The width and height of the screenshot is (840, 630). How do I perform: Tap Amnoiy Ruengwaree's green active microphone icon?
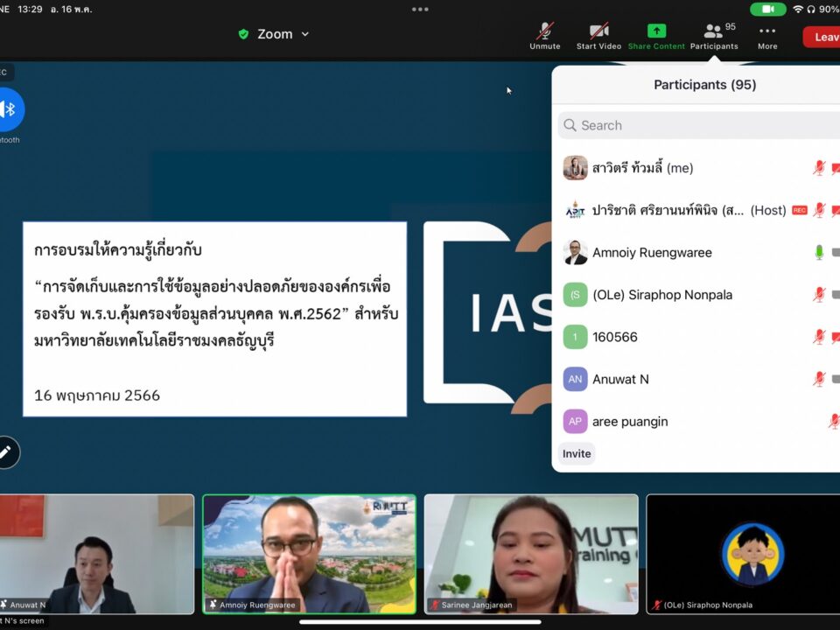point(819,252)
